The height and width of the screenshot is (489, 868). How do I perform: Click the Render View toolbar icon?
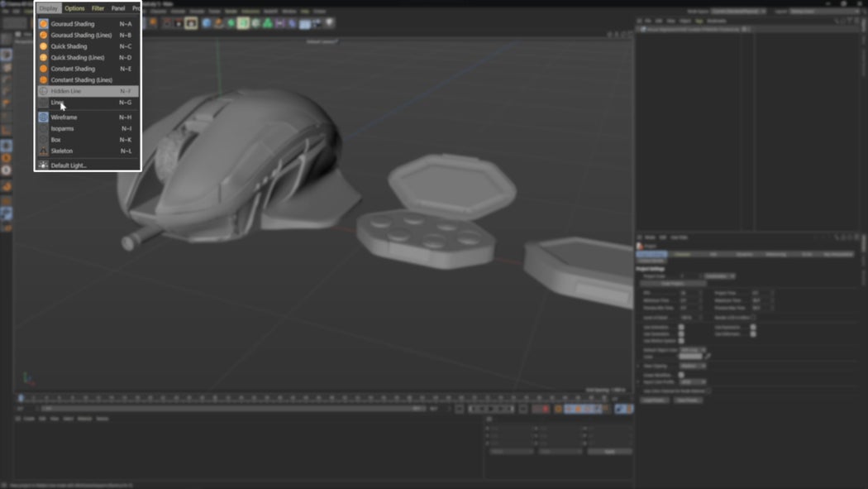click(167, 23)
